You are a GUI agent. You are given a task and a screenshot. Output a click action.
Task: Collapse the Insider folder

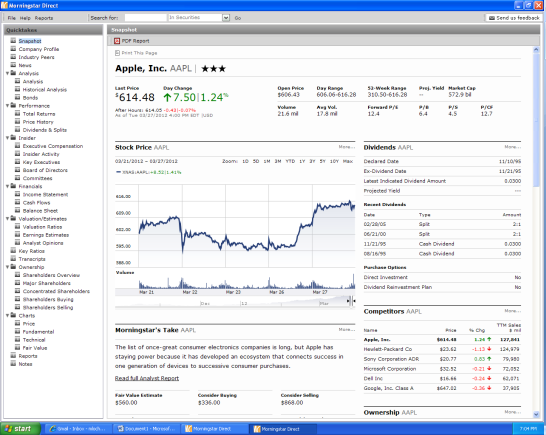7,138
